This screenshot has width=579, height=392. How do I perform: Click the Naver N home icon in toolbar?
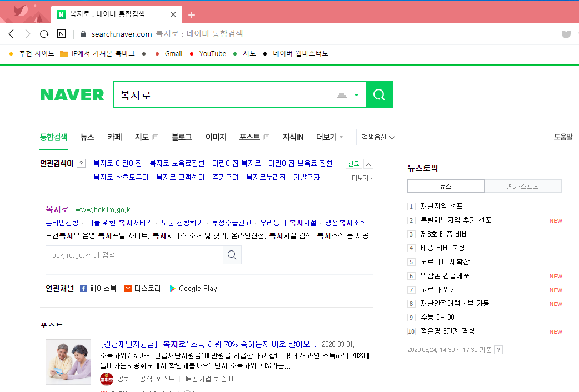[61, 33]
